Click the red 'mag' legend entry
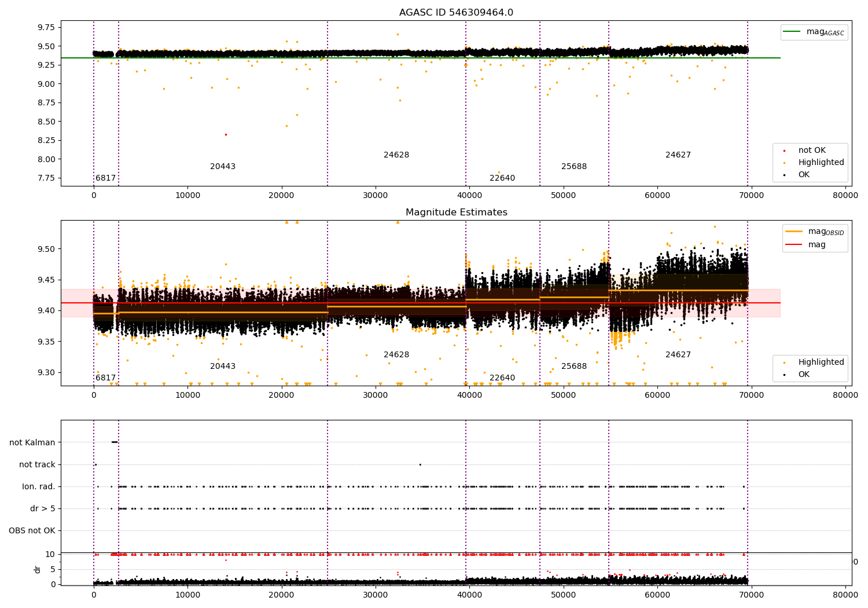Screen dimensions: 868x608 (x=806, y=244)
